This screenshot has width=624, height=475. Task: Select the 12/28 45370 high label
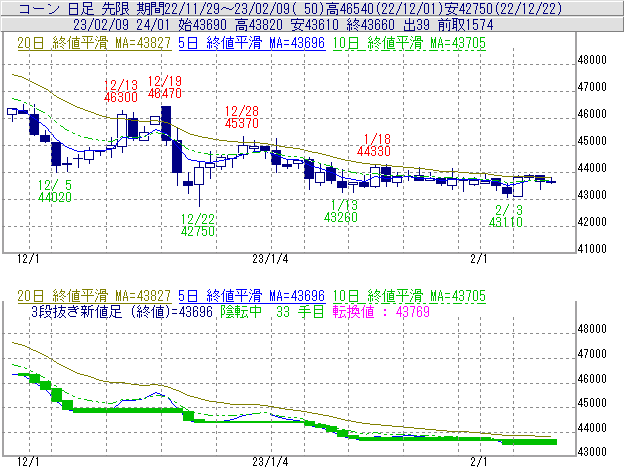(x=242, y=117)
